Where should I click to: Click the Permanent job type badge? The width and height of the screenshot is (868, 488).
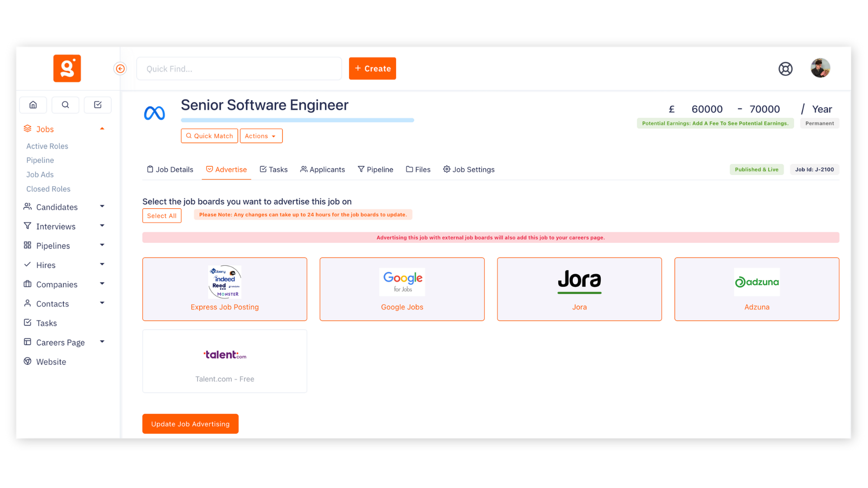click(819, 123)
